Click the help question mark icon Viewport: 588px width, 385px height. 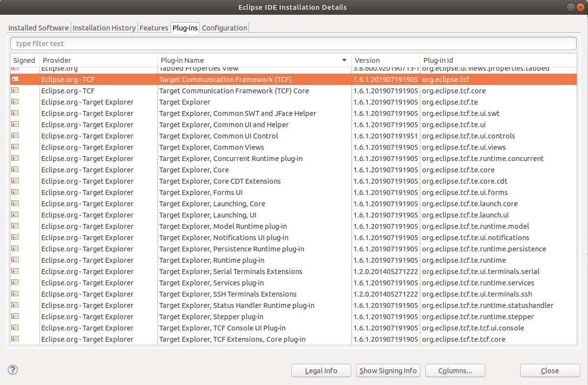click(x=13, y=370)
